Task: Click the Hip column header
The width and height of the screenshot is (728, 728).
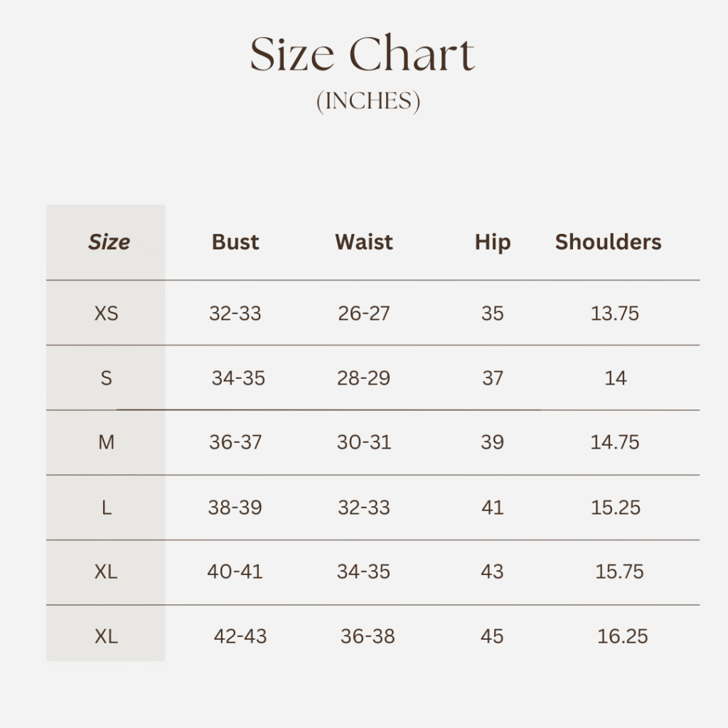Action: tap(493, 242)
